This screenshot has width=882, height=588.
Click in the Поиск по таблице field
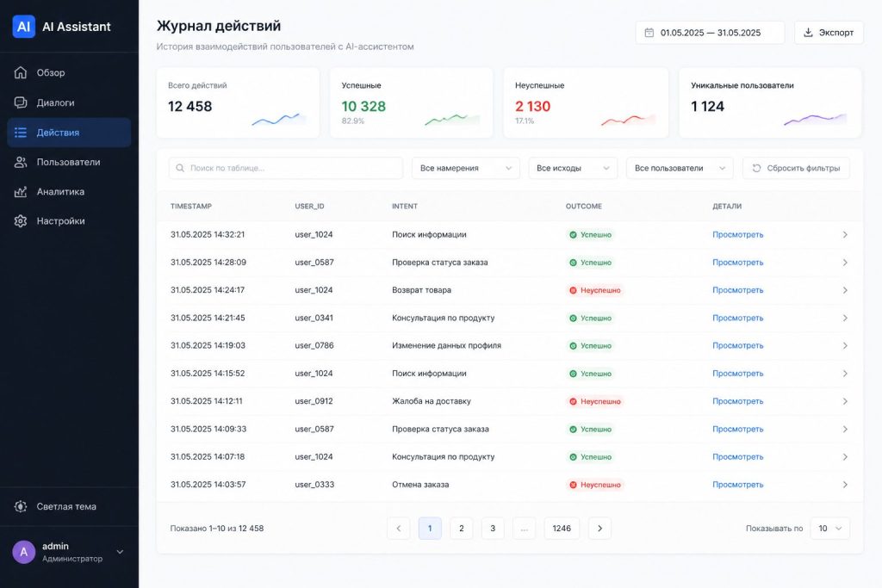(x=286, y=168)
